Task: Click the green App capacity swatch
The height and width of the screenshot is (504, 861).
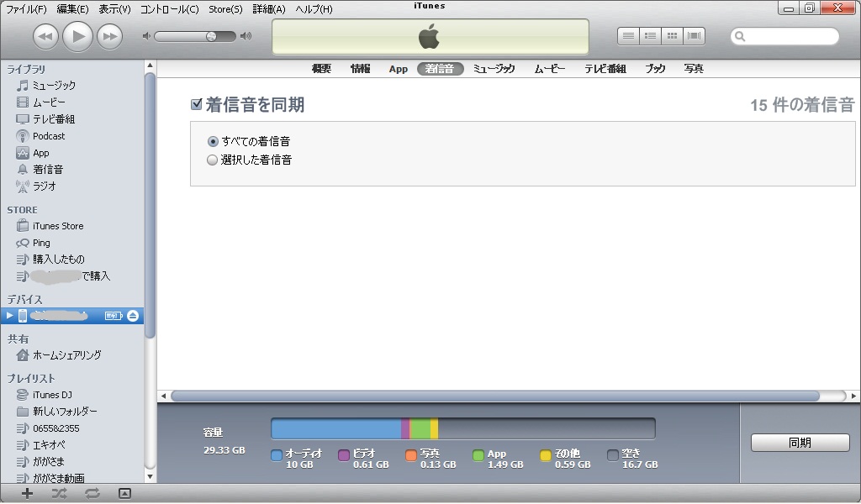Action: 478,455
